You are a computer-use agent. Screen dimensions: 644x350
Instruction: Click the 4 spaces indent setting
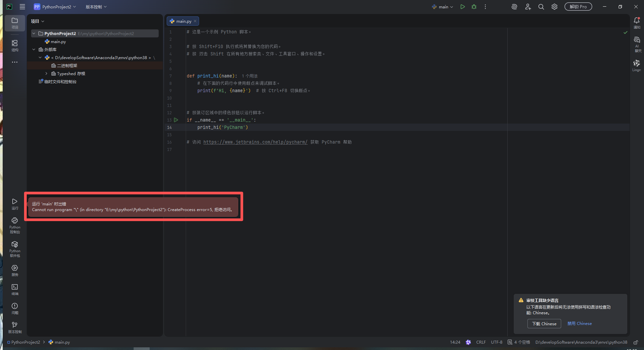(x=519, y=342)
